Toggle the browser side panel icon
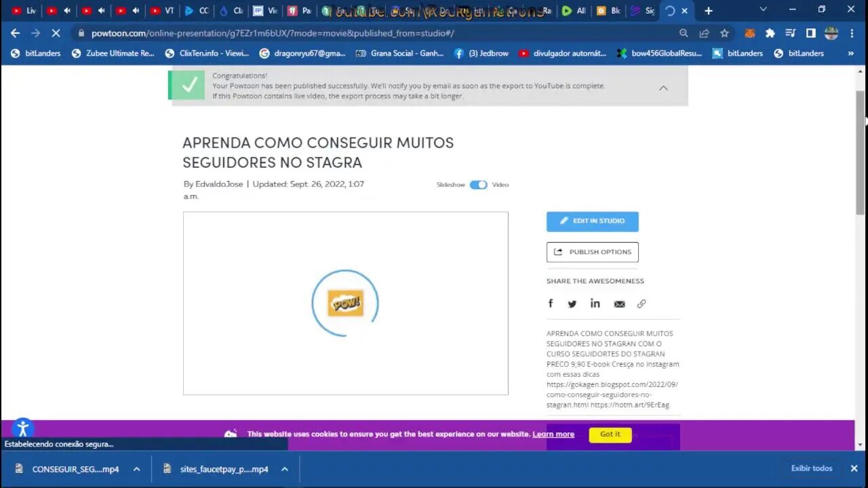This screenshot has width=868, height=488. click(811, 33)
